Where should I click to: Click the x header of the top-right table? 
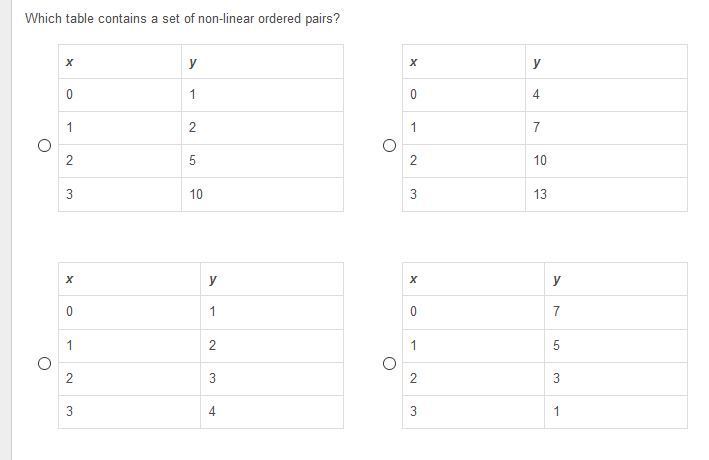tap(413, 62)
